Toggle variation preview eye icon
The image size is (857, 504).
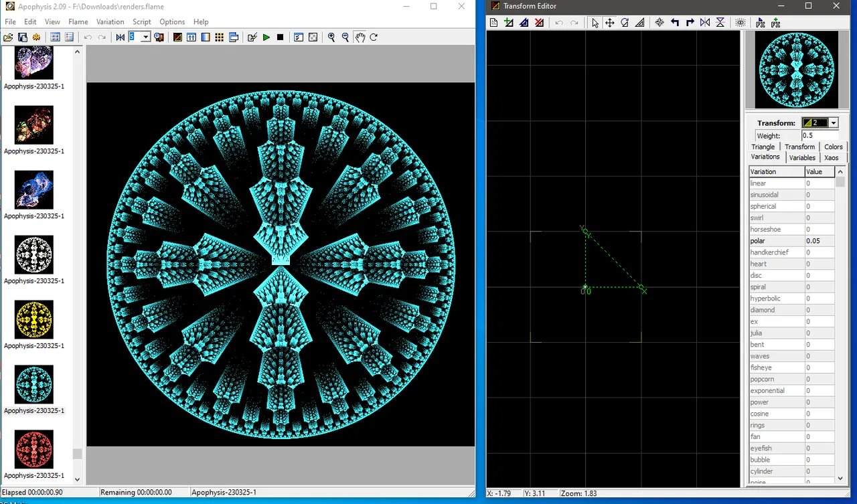pos(741,23)
